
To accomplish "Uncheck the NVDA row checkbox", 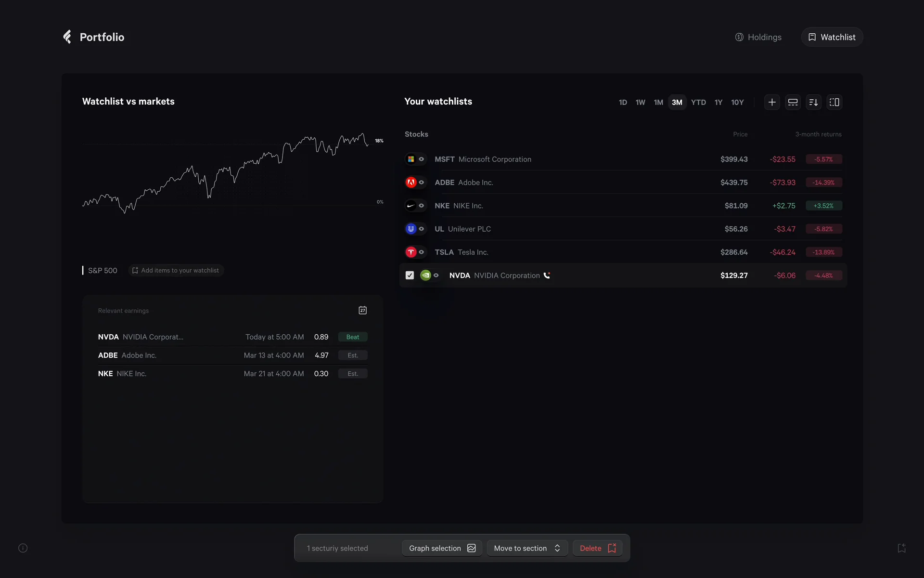I will [x=410, y=276].
